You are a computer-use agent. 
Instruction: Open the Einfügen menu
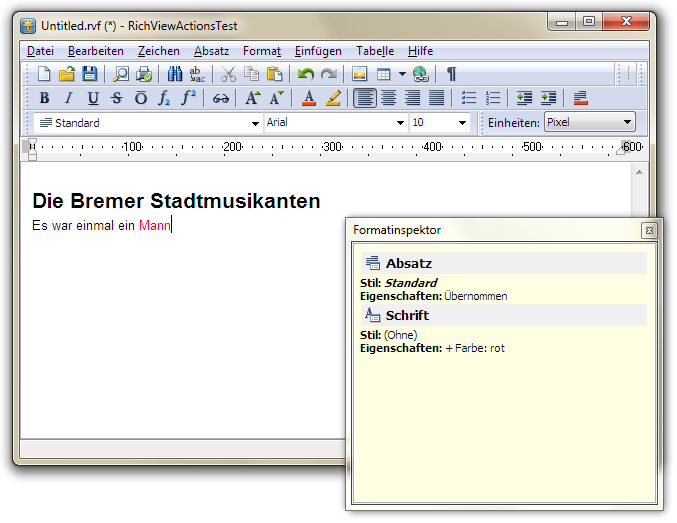click(318, 51)
